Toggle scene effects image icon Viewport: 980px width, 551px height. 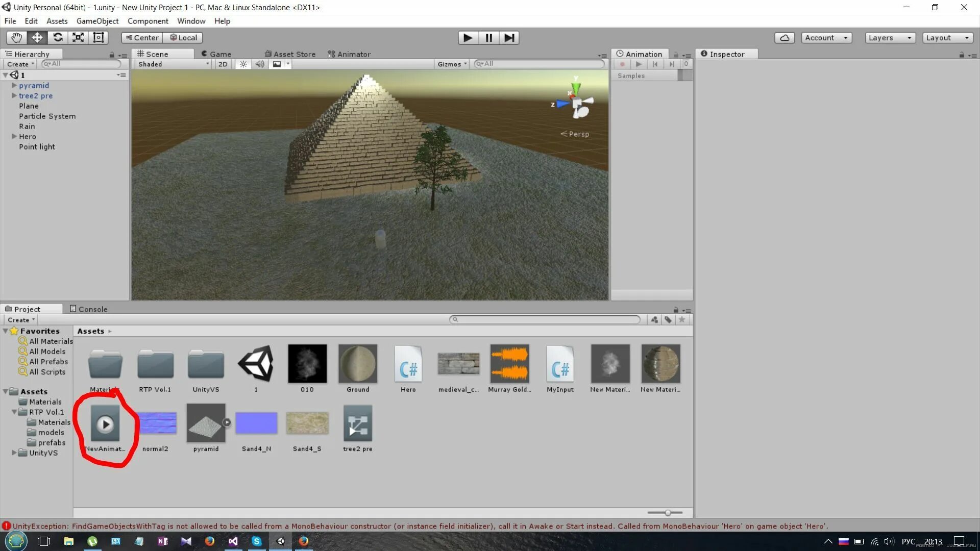(277, 64)
